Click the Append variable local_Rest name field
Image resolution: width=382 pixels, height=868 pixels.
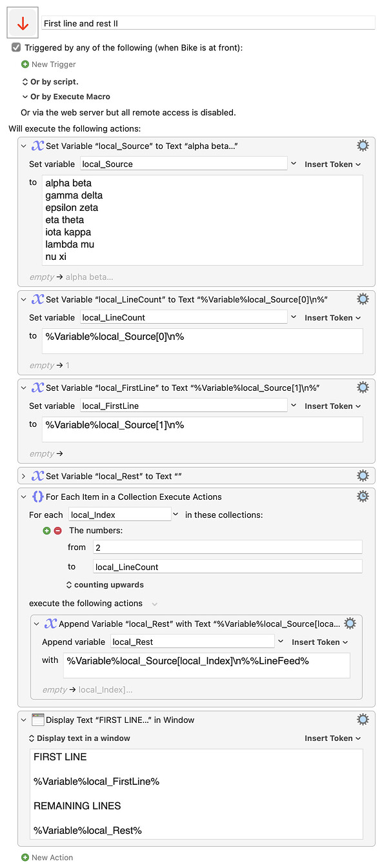click(192, 642)
